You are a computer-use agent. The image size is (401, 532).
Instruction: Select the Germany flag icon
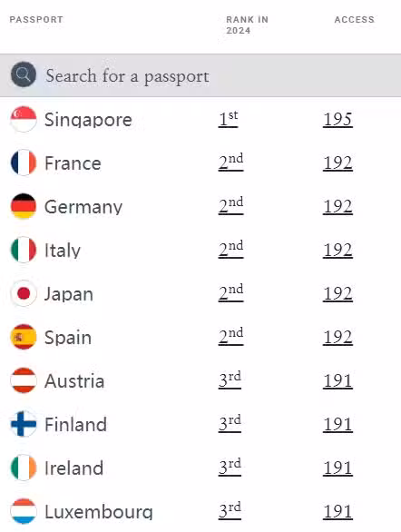tap(24, 206)
